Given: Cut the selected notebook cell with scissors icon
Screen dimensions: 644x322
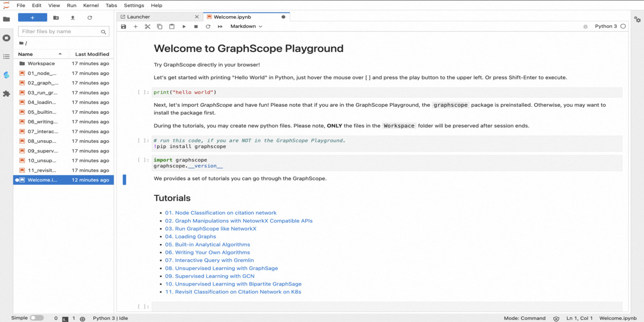Looking at the screenshot, I should pos(148,26).
